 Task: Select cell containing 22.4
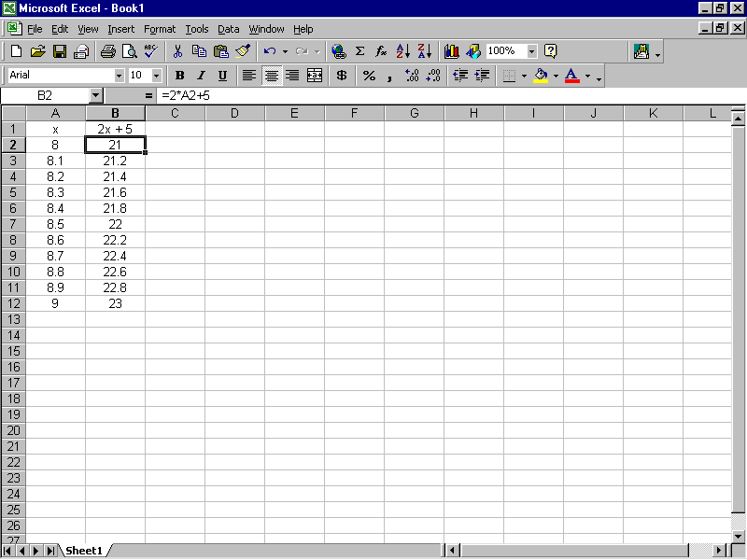click(x=115, y=256)
